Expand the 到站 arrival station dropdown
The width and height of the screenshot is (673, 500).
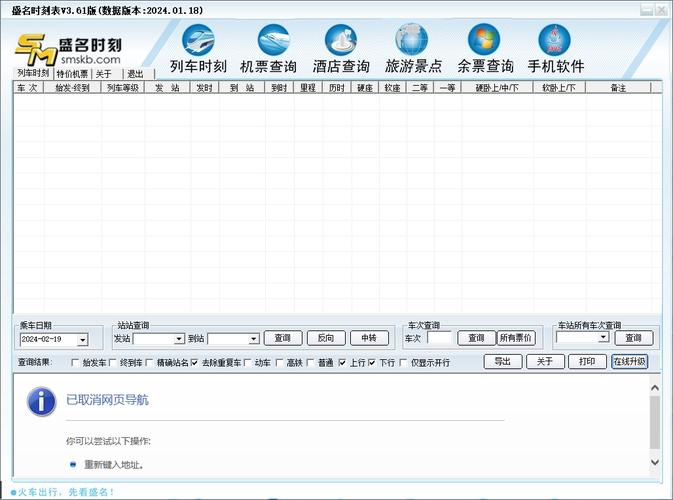254,340
